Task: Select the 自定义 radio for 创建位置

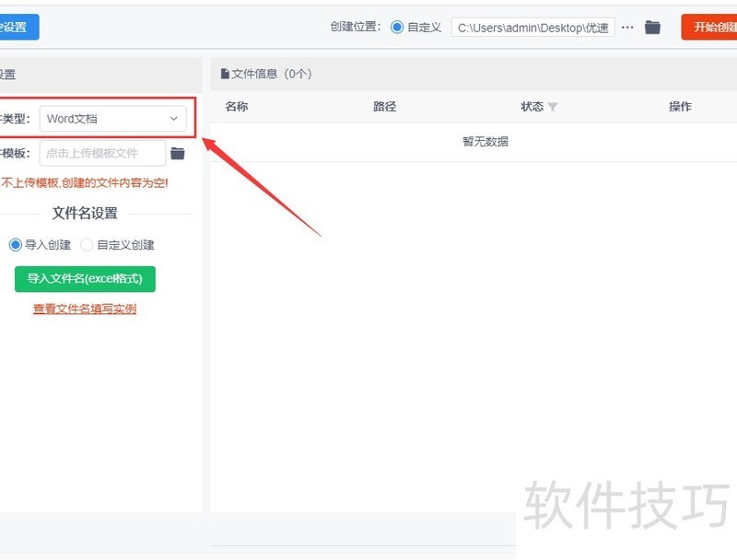Action: [x=396, y=27]
